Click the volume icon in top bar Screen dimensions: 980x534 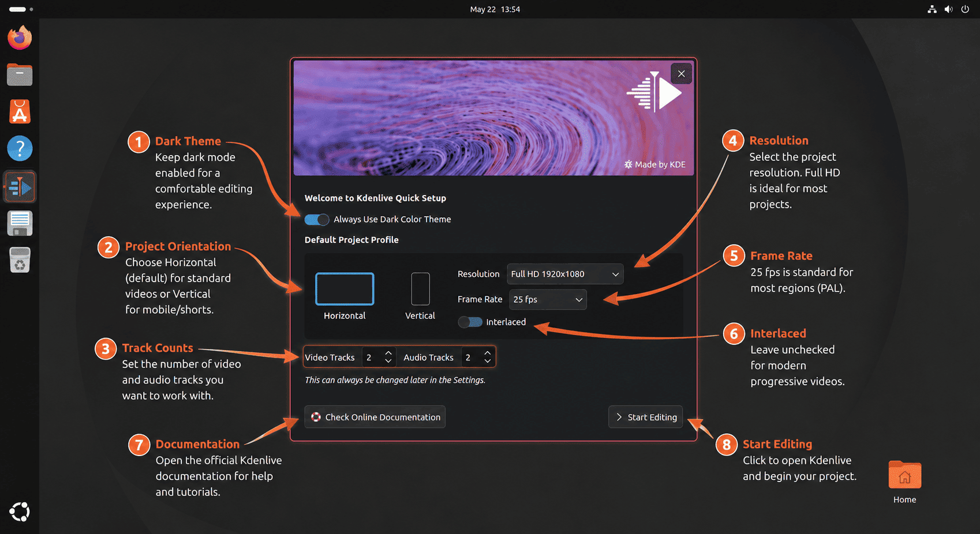coord(948,9)
